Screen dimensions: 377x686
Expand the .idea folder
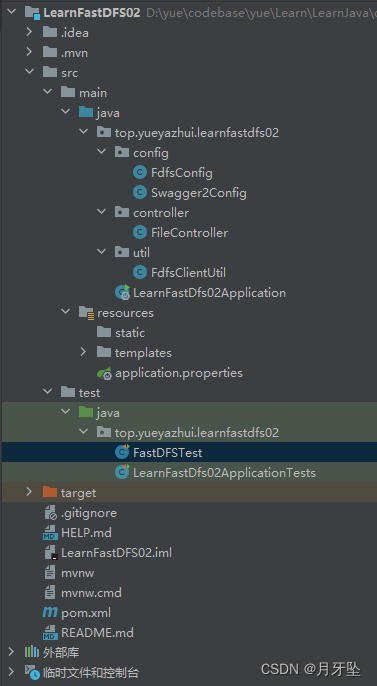pyautogui.click(x=29, y=32)
